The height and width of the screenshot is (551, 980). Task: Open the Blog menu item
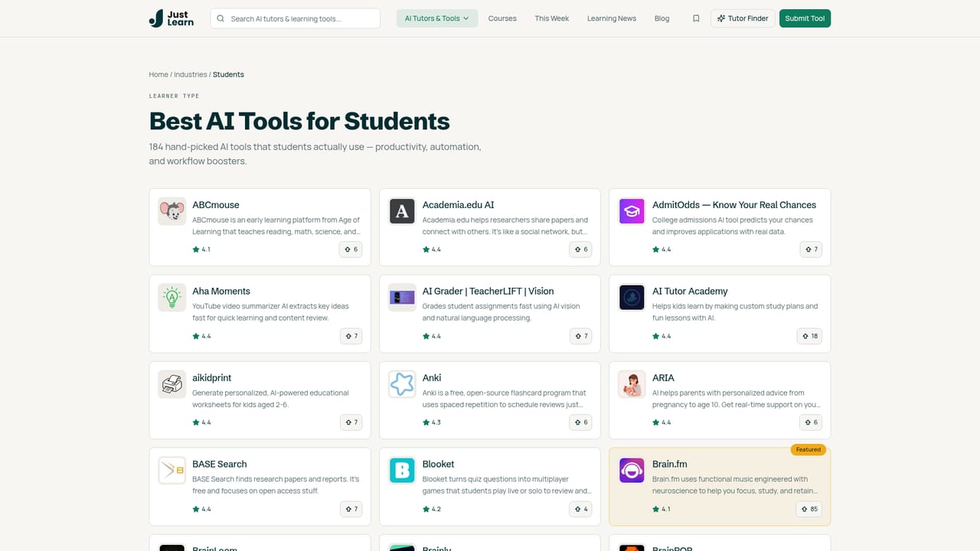[x=662, y=18]
